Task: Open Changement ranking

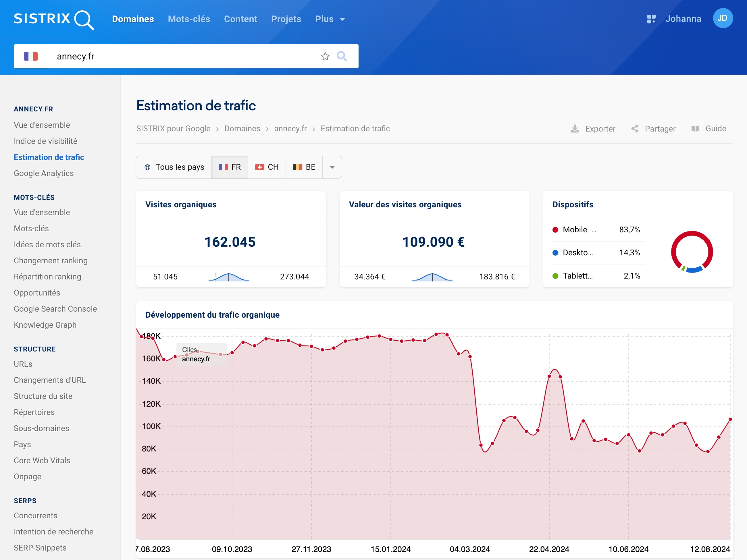Action: 51,260
